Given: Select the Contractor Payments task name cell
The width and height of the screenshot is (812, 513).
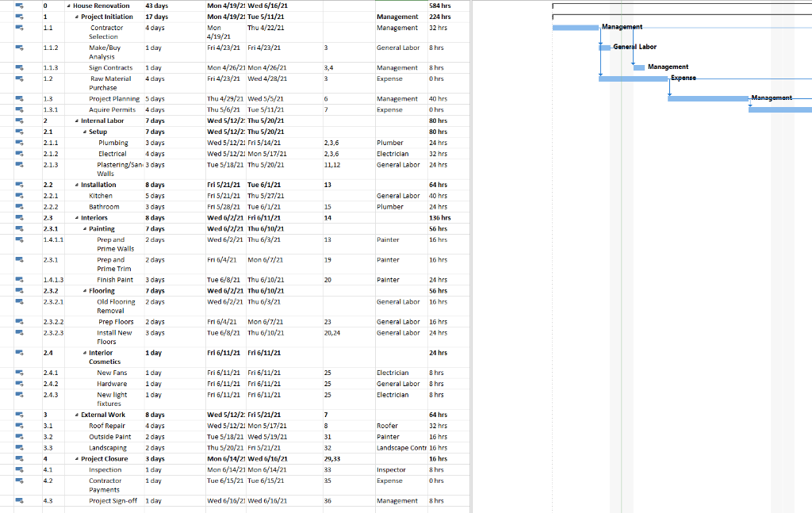Looking at the screenshot, I should (x=104, y=485).
